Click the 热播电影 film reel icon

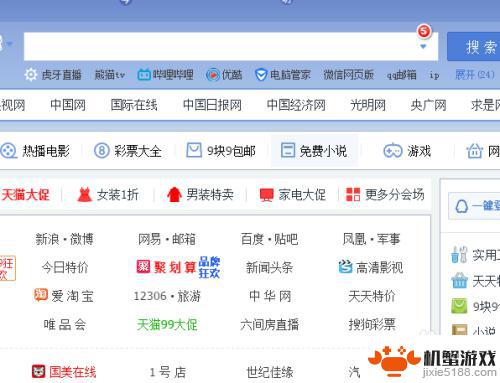click(8, 151)
